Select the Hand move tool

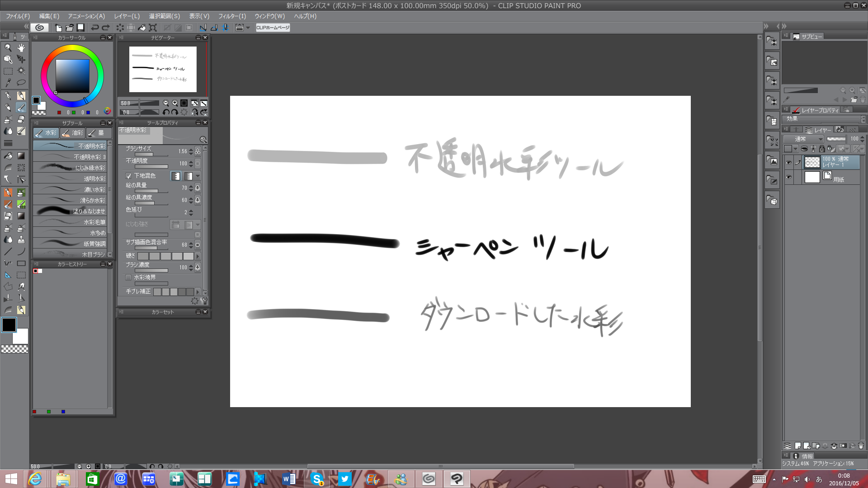click(21, 47)
